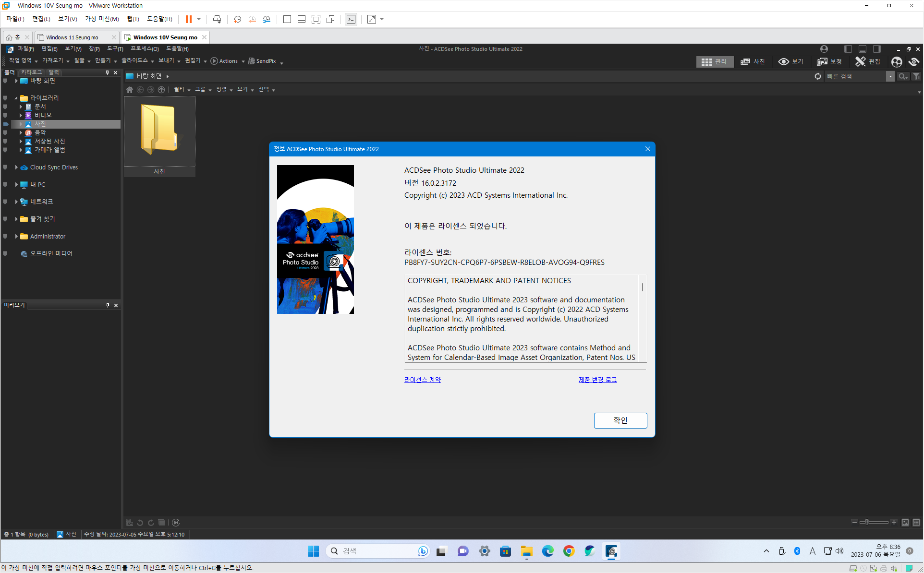Switch to 보정 (Develop) mode icon
Viewport: 924px width, 573px height.
point(822,61)
